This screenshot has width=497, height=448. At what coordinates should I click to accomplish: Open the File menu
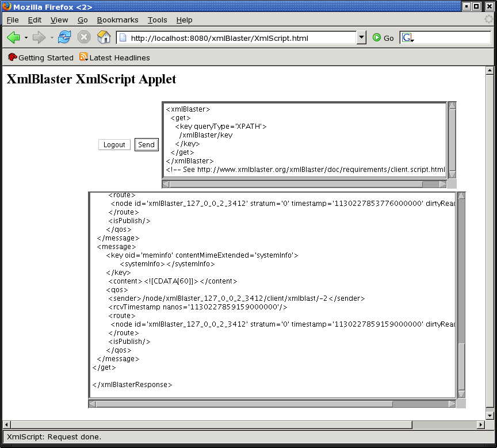[x=13, y=20]
